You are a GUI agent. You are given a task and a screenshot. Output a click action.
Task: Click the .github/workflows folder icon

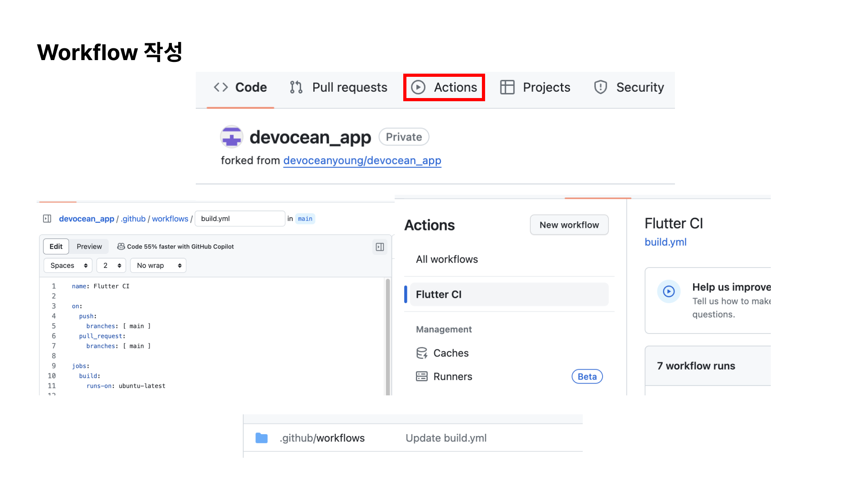coord(262,438)
